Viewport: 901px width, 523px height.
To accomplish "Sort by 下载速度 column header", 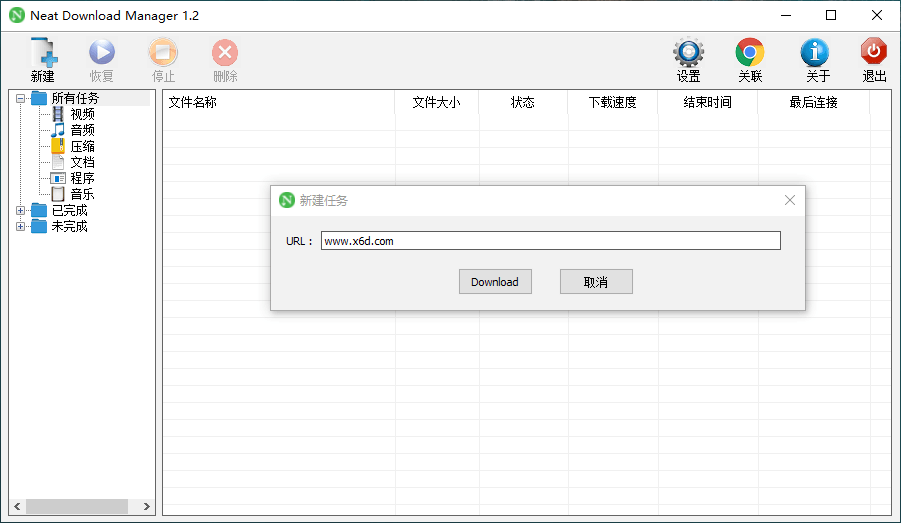I will [612, 102].
